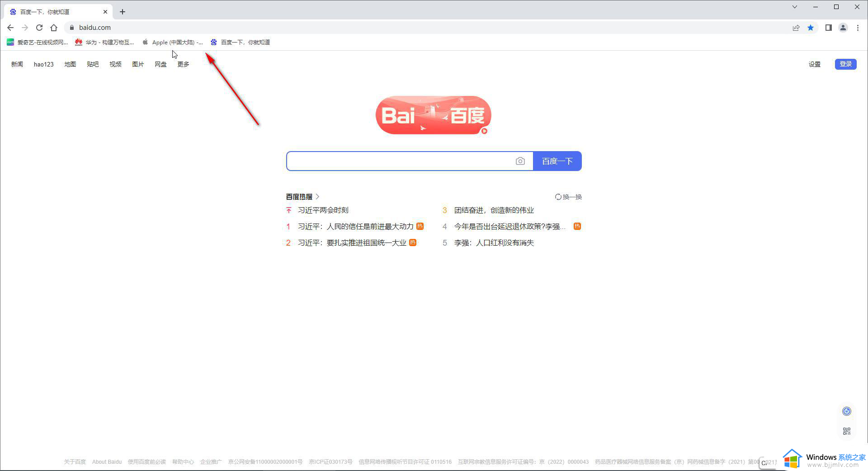Open the 企业推广 footer link
Image resolution: width=868 pixels, height=471 pixels.
(211, 462)
